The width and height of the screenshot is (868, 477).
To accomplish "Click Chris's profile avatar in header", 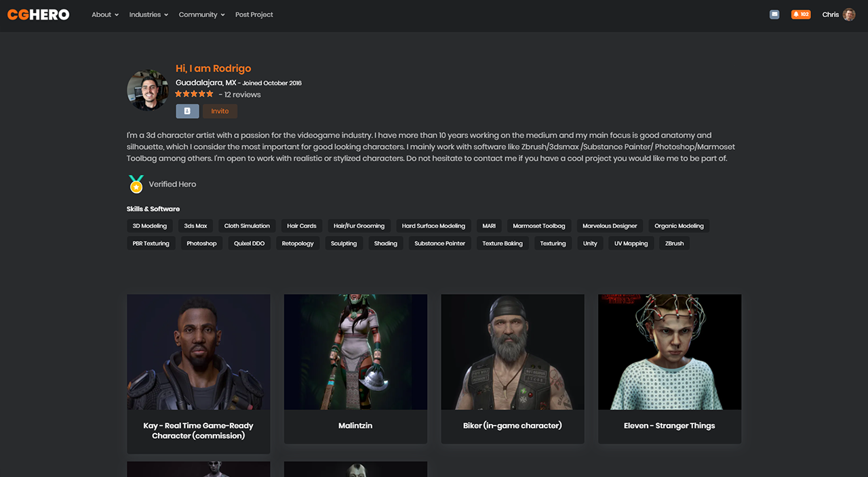I will point(849,14).
